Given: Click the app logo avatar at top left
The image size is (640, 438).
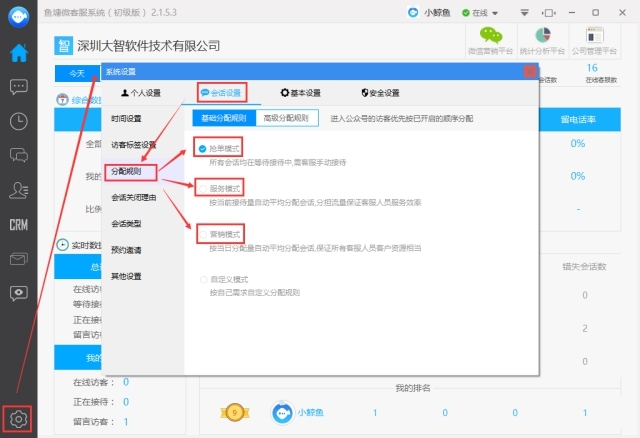Looking at the screenshot, I should [19, 17].
